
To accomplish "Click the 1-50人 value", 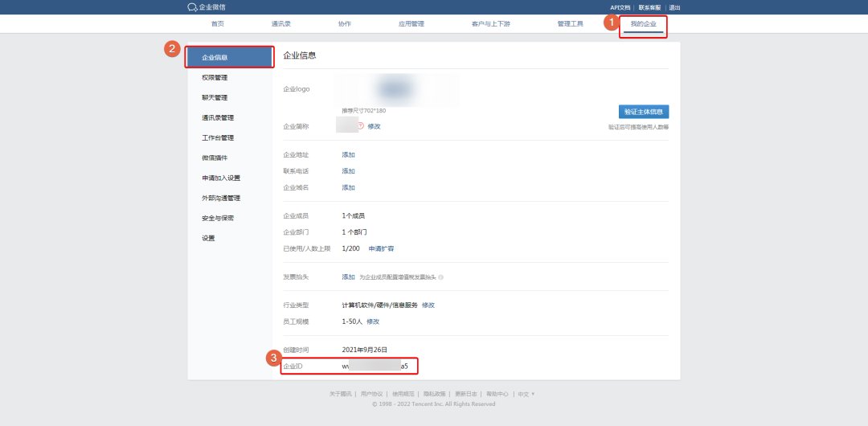I will coord(352,322).
